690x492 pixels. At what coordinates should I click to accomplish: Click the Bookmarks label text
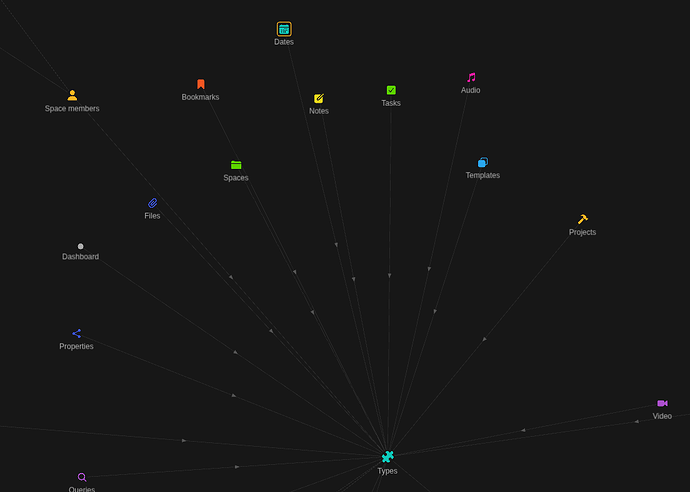[x=200, y=97]
